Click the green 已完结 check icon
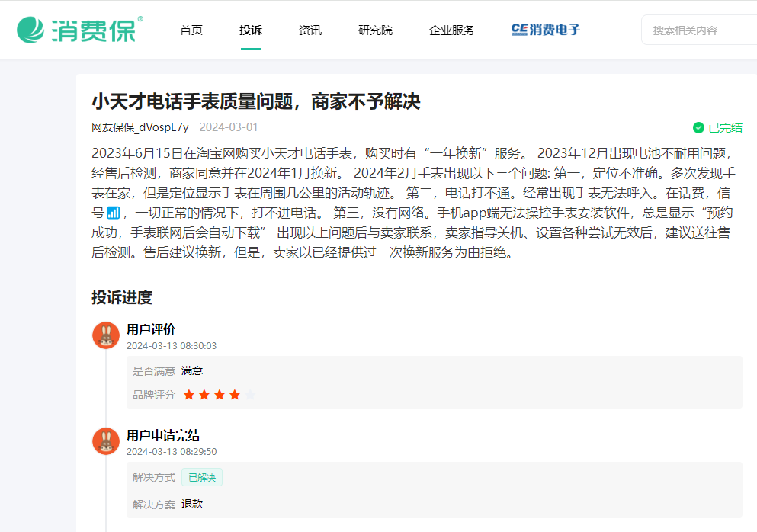 coord(698,128)
